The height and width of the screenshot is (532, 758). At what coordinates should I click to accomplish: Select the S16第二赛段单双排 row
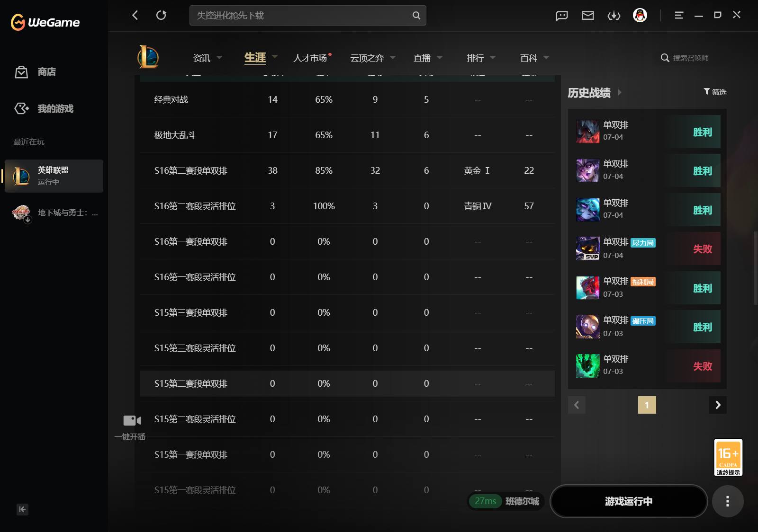(347, 170)
